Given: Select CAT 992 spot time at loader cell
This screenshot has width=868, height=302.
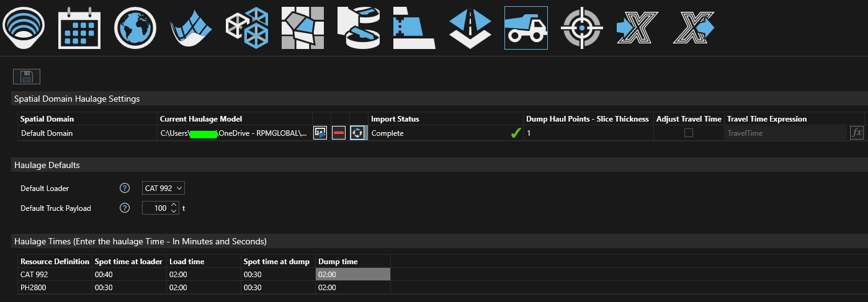Looking at the screenshot, I should tap(129, 274).
